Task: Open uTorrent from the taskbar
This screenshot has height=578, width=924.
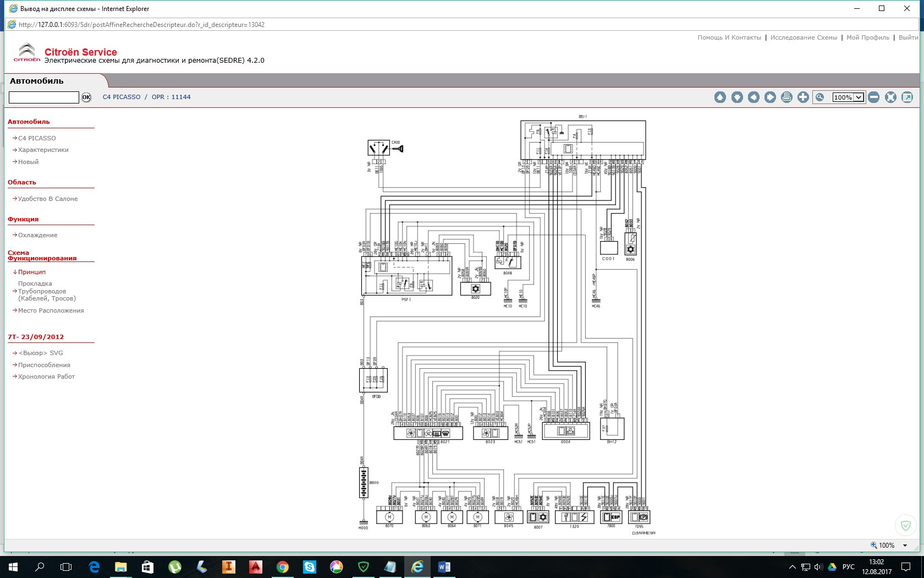Action: coord(174,567)
